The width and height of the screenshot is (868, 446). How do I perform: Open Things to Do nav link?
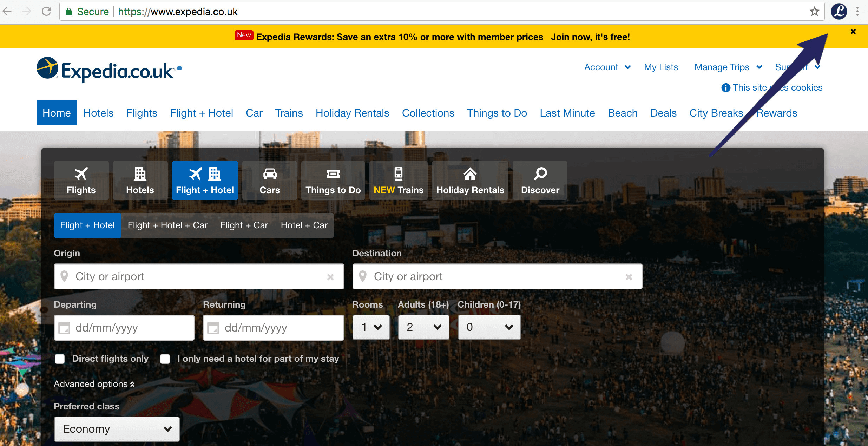tap(497, 113)
